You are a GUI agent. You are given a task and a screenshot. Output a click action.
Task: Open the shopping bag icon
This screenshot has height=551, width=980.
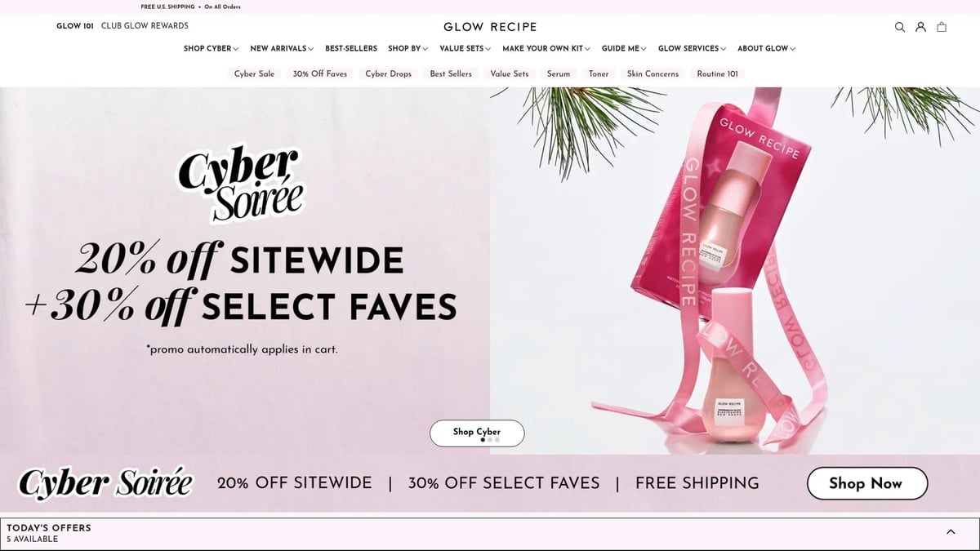click(942, 27)
